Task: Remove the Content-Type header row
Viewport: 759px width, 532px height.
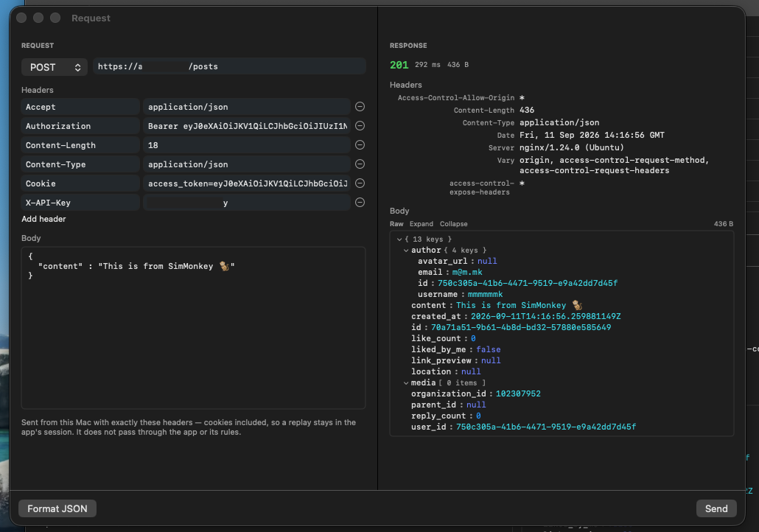Action: point(360,164)
